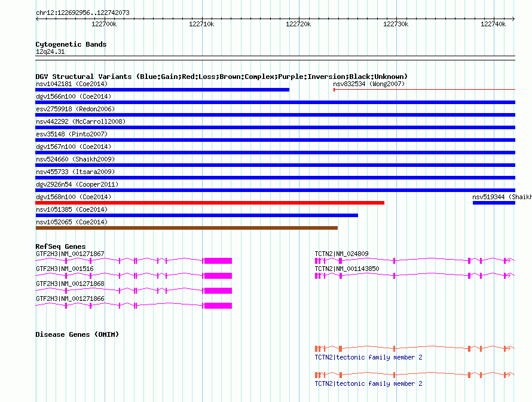Click the large exon block of GTF2H3|NM_001516
This screenshot has width=532, height=402.
(218, 276)
